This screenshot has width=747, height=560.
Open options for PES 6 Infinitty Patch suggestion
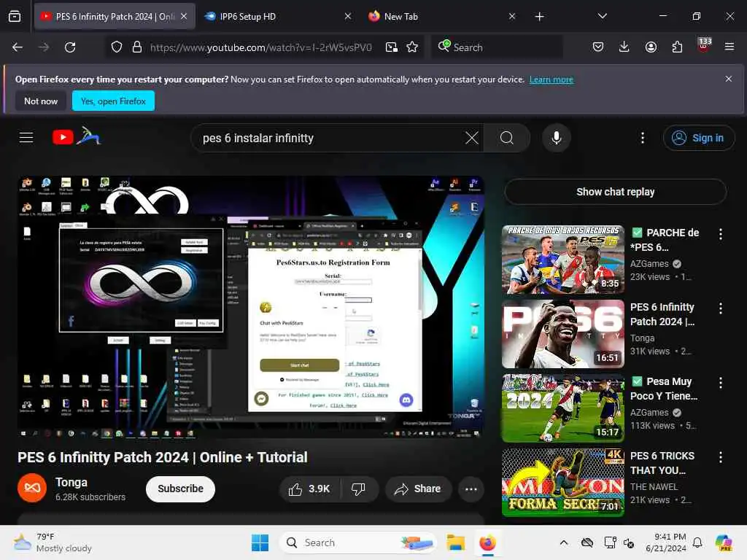(x=720, y=308)
